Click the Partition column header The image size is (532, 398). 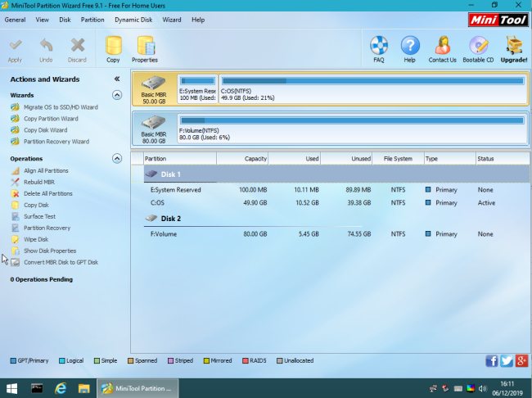(180, 159)
